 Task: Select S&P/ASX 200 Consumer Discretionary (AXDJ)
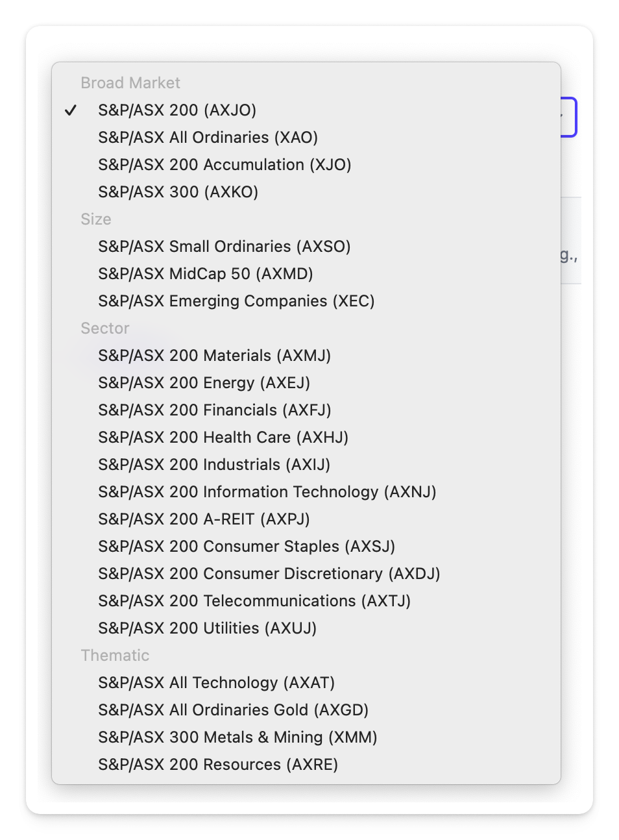coord(269,574)
